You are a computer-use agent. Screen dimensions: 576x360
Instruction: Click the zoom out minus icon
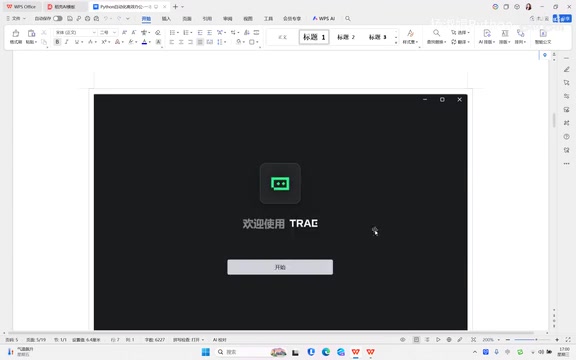click(x=508, y=340)
